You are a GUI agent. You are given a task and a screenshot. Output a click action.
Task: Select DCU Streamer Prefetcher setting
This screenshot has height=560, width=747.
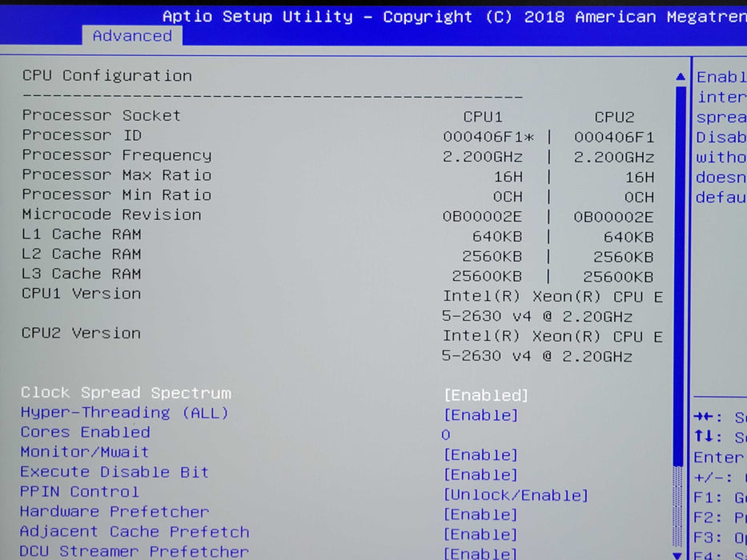tap(135, 551)
